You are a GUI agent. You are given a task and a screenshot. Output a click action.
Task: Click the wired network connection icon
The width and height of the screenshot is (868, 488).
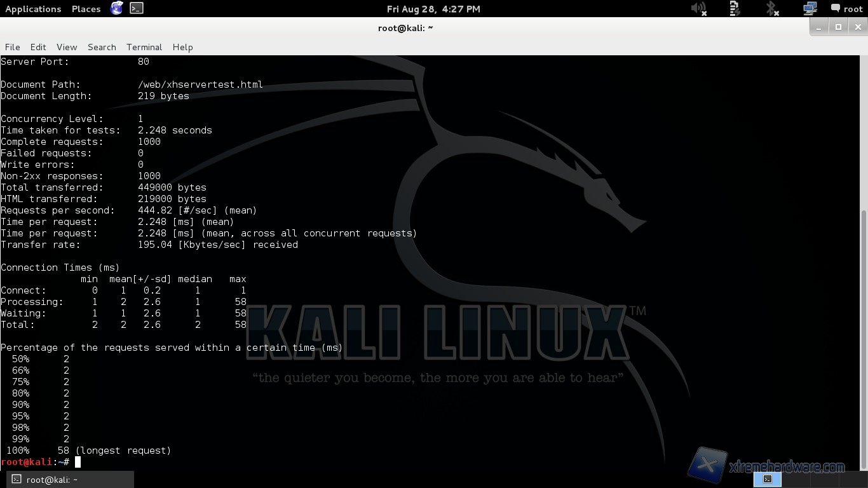[x=810, y=9]
